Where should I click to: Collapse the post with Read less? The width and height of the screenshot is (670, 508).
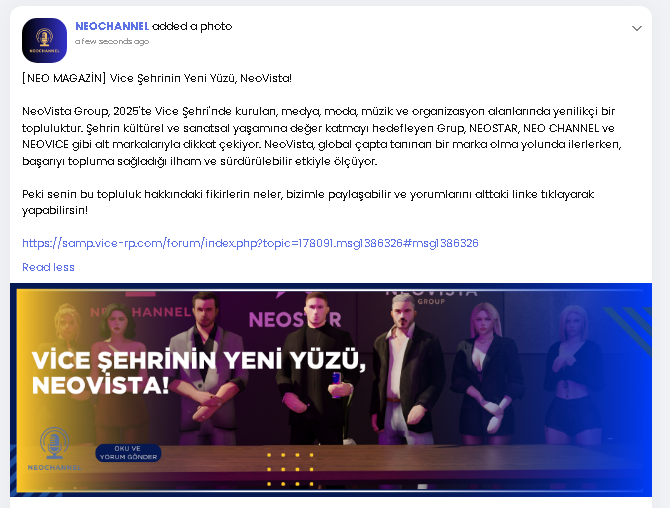(48, 267)
